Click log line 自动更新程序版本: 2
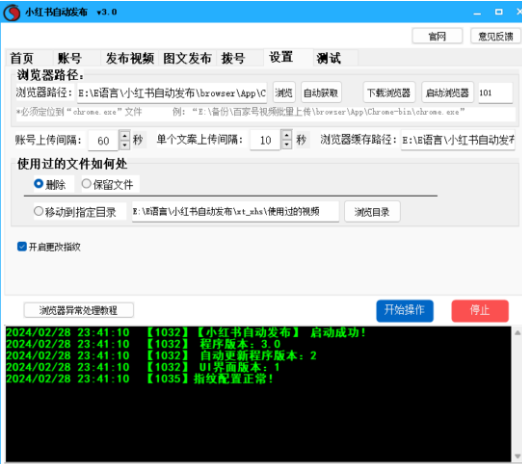This screenshot has width=522, height=464. pos(162,356)
